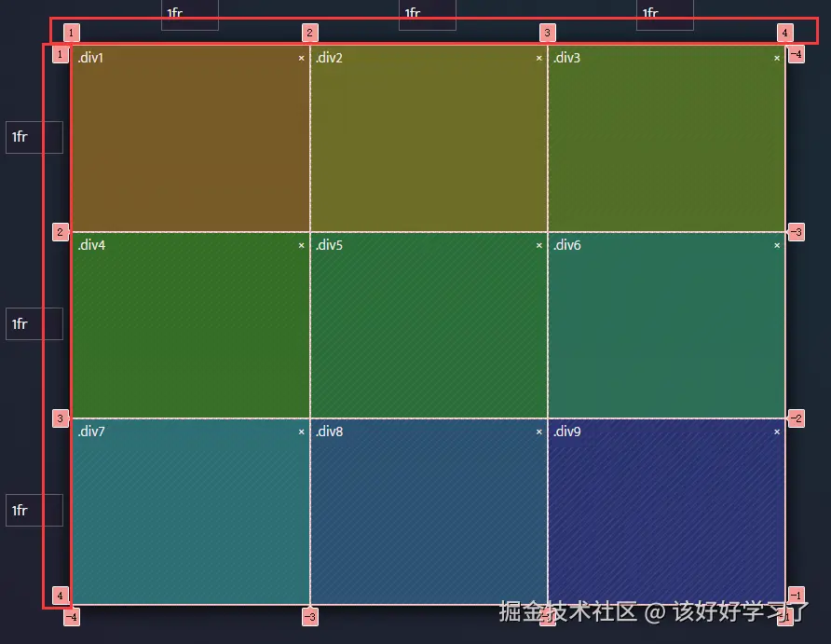Click the -2 row marker on the right edge
831x644 pixels.
click(x=796, y=418)
